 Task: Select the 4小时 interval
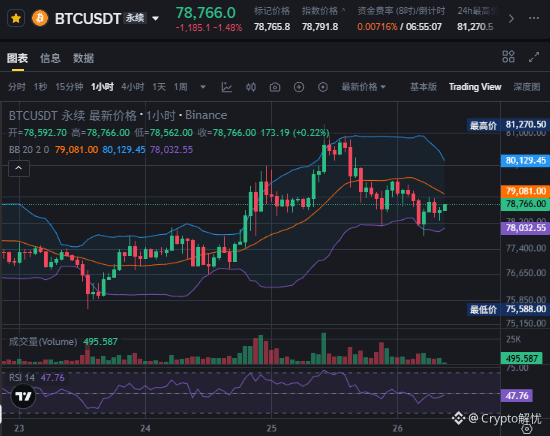(x=133, y=87)
